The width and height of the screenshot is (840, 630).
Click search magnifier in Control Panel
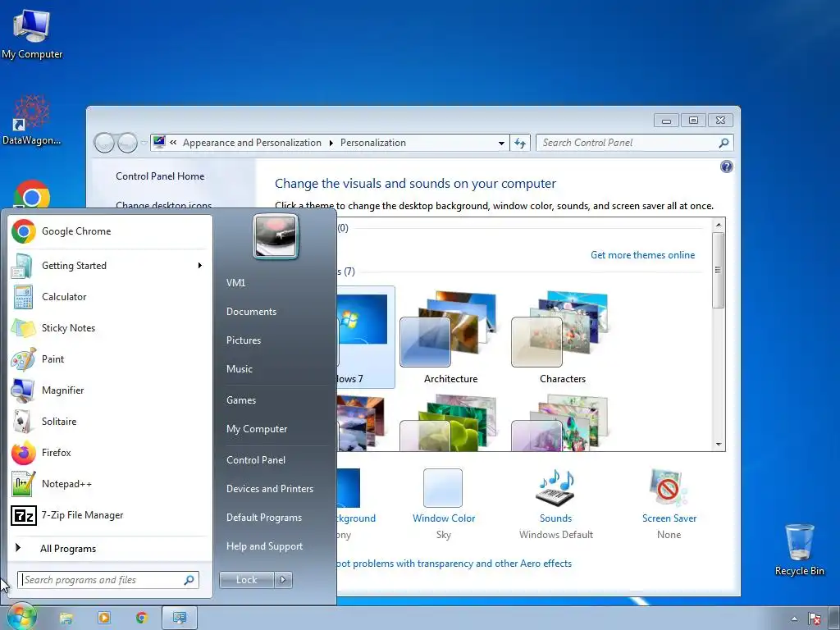click(x=724, y=143)
